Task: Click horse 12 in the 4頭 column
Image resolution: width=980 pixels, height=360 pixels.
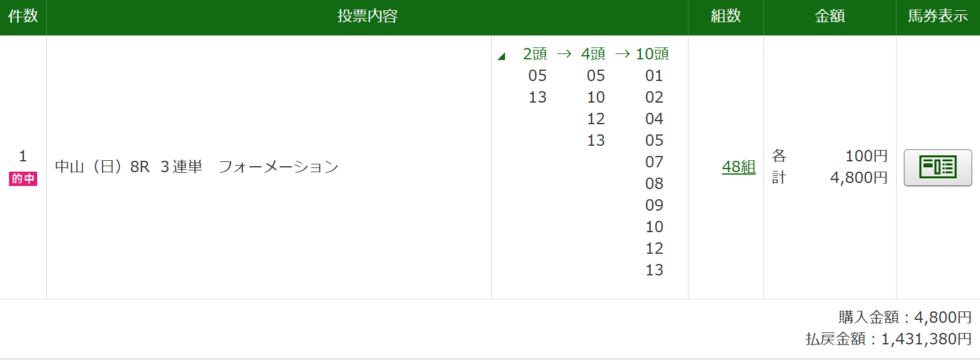Action: click(596, 119)
